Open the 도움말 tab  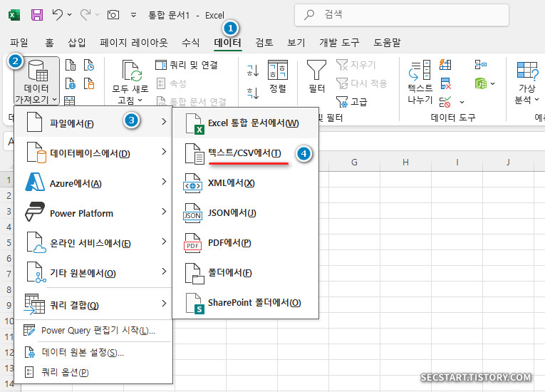(x=387, y=43)
